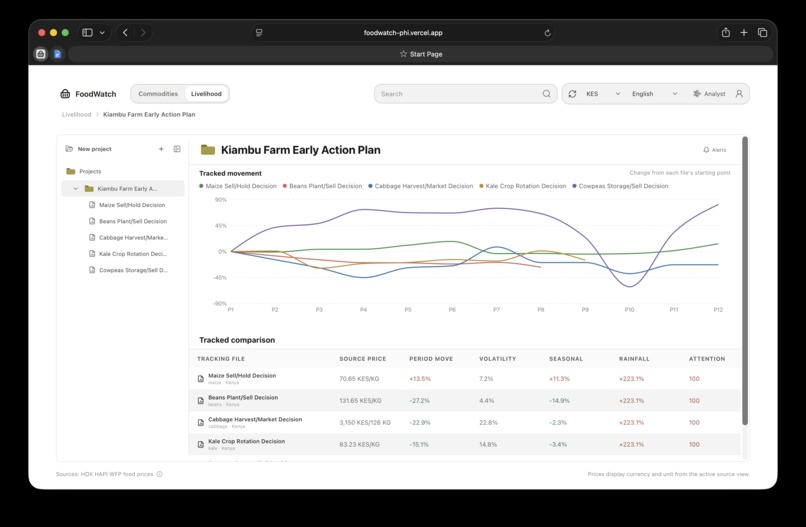This screenshot has width=806, height=527.
Task: Click the Seasonal column header
Action: [566, 359]
